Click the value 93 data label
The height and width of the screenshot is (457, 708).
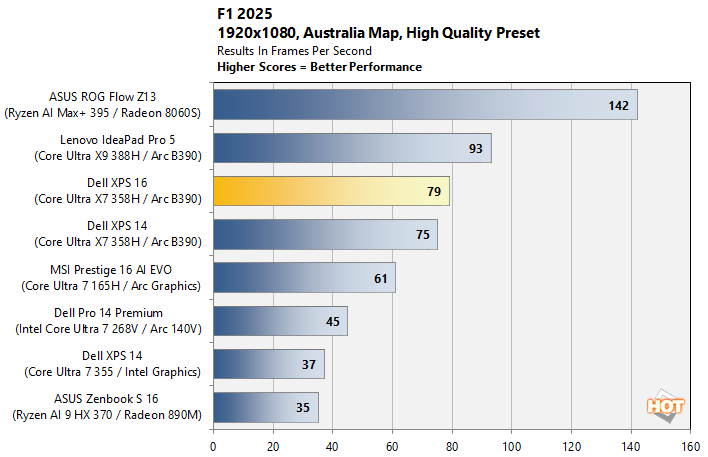pos(475,149)
